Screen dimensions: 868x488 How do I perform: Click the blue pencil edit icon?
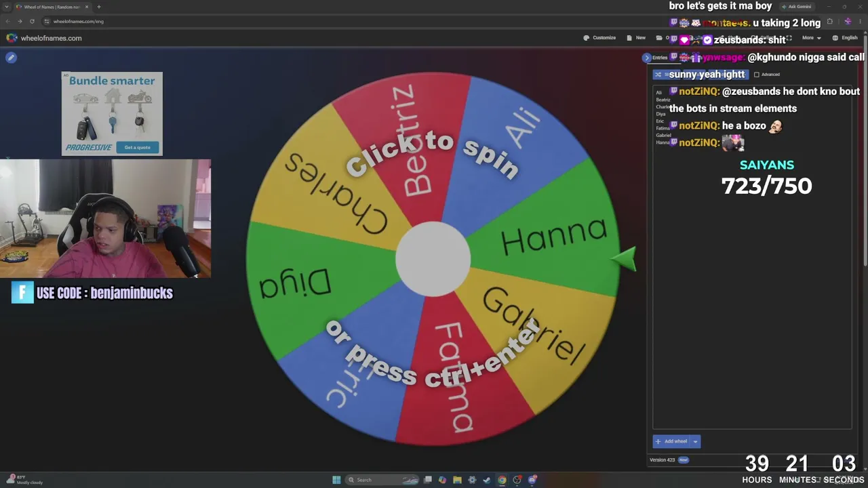click(x=11, y=58)
